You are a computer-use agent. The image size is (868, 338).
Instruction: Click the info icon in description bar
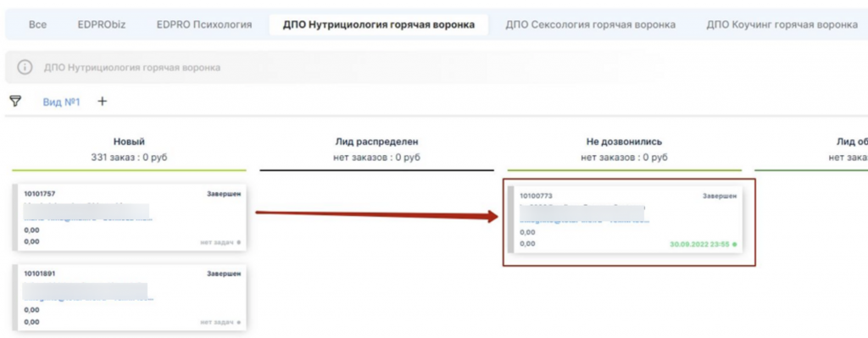pos(25,68)
